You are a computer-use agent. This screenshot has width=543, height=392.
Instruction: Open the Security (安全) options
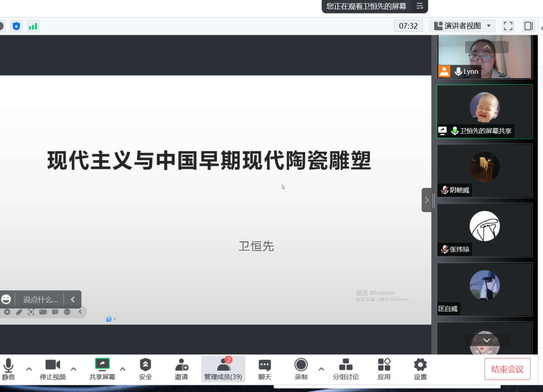[145, 368]
